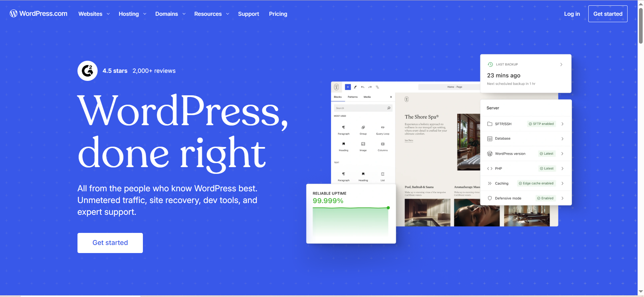
Task: Click the blue plus block inserter button
Action: 348,87
